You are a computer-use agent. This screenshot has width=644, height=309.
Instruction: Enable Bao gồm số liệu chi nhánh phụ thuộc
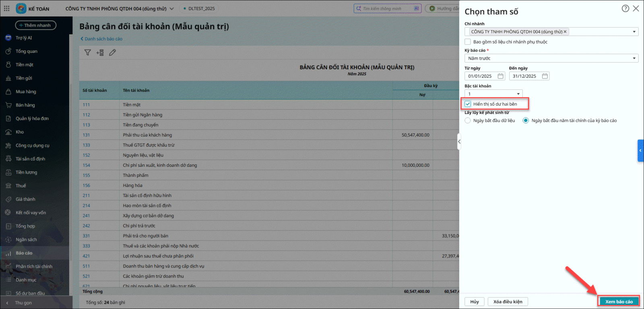click(468, 42)
